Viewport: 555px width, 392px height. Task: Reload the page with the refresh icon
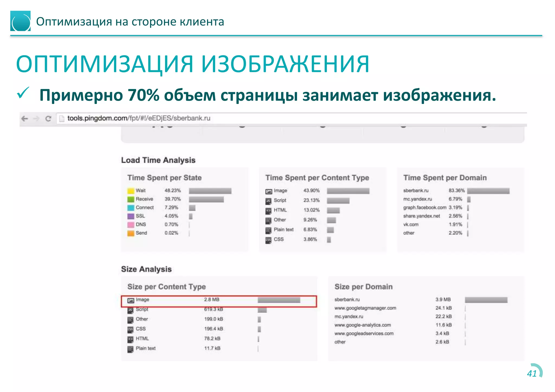[x=48, y=119]
